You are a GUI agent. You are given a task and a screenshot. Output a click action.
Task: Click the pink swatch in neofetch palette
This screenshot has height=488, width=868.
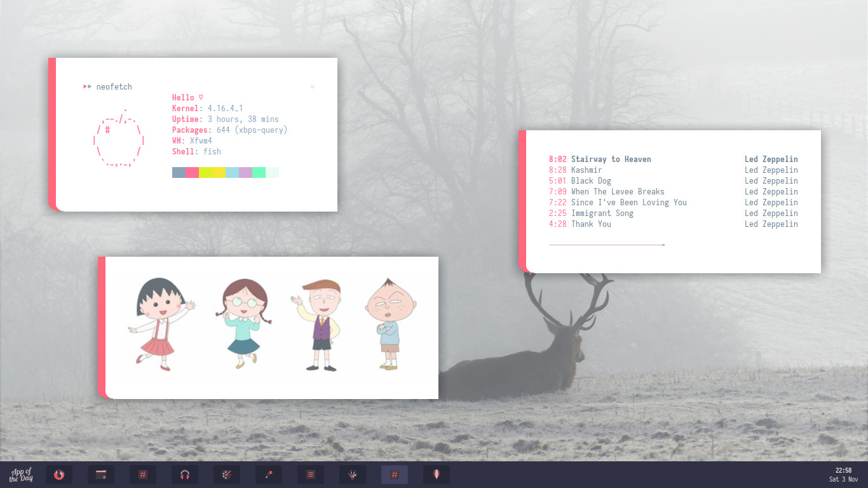tap(192, 173)
